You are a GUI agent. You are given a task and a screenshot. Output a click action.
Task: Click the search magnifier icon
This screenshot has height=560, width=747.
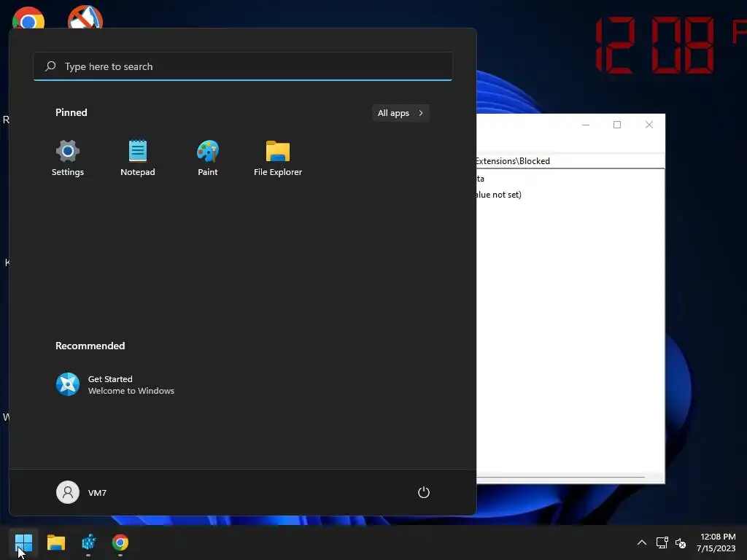tap(50, 66)
